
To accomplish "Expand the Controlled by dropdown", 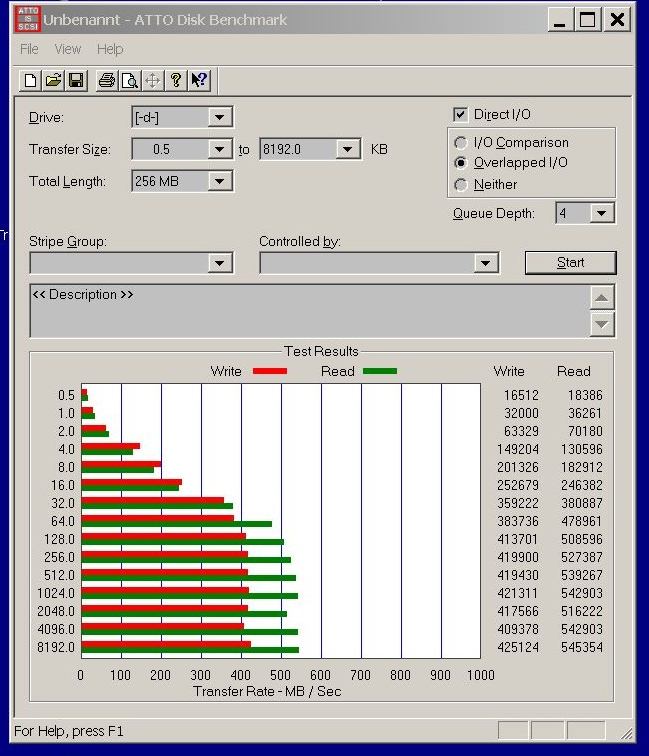I will point(486,263).
